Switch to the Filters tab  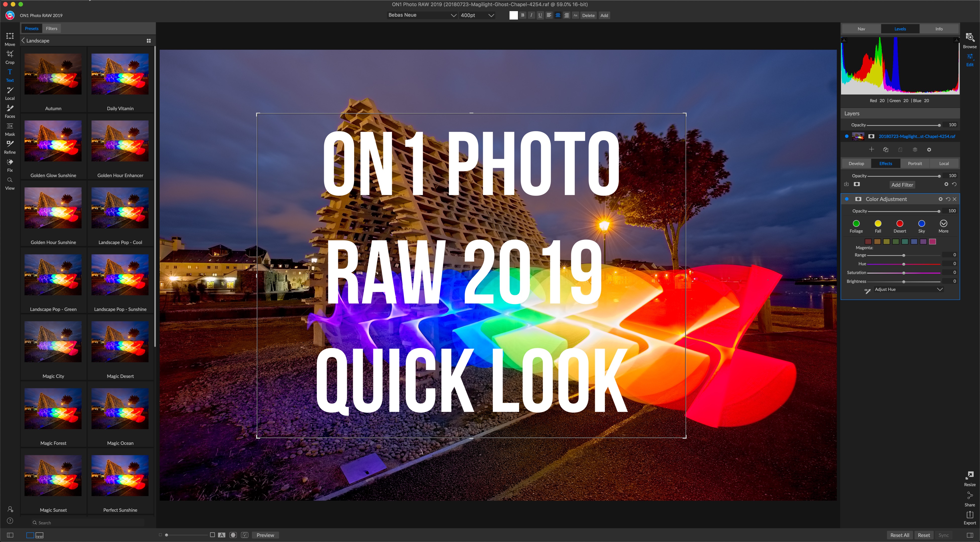click(52, 29)
